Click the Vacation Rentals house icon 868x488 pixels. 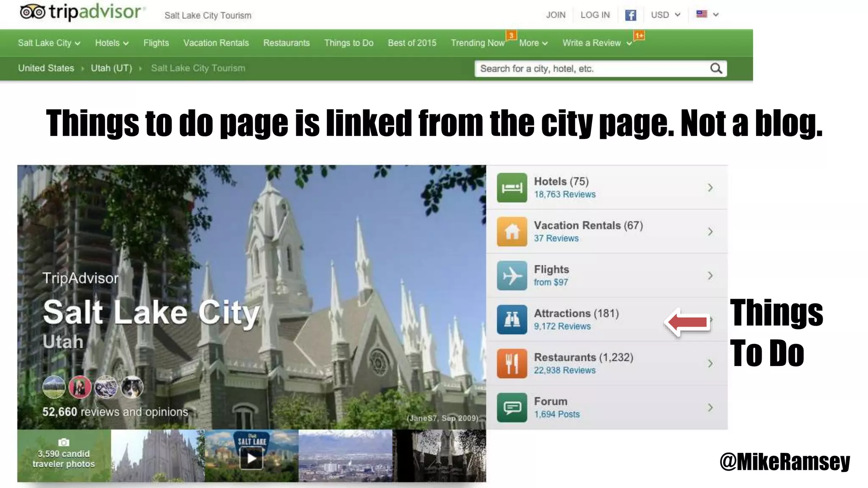point(512,232)
